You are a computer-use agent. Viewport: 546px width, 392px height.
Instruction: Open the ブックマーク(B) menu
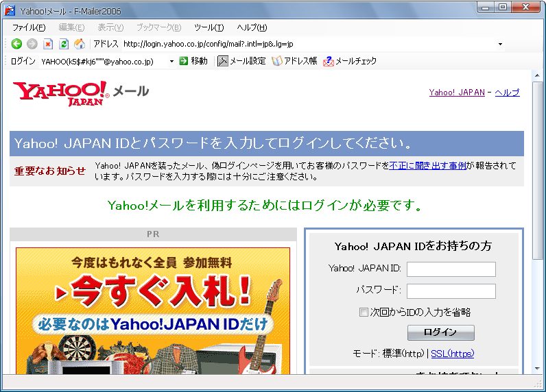pyautogui.click(x=158, y=27)
